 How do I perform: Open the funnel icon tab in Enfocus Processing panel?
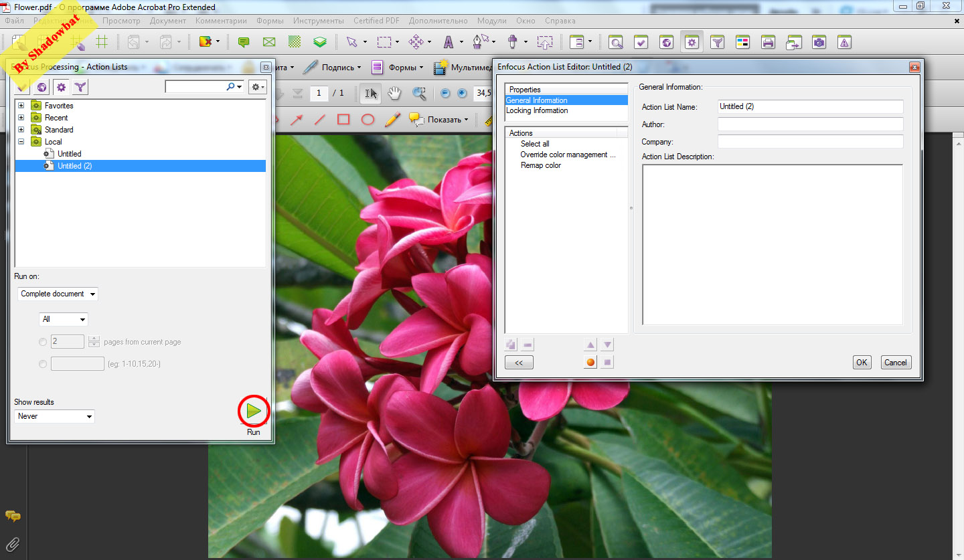[80, 87]
